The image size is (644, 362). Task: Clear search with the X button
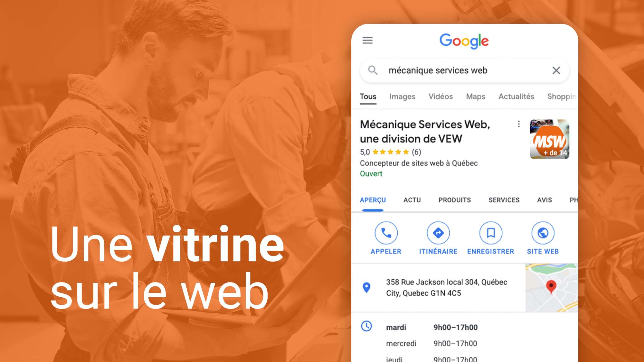(x=556, y=70)
